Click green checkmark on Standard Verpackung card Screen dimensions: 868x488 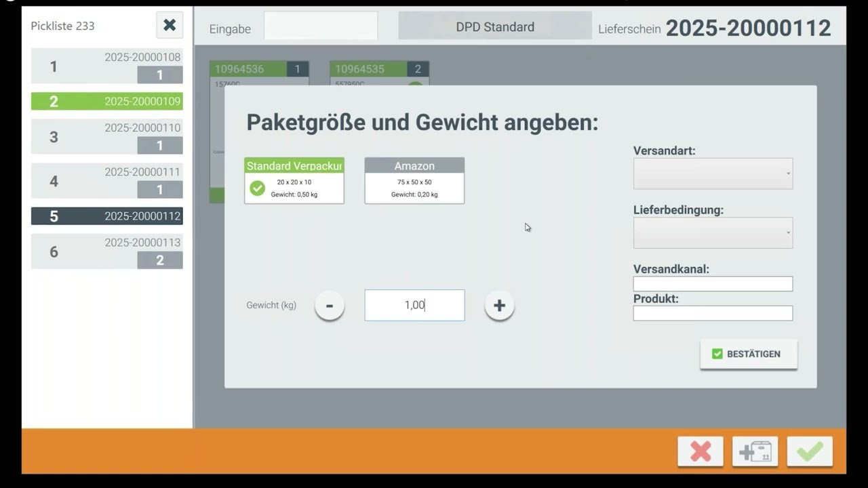[257, 188]
